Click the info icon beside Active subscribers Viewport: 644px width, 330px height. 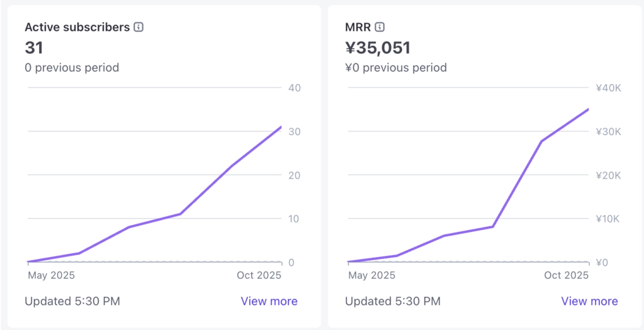coord(139,27)
